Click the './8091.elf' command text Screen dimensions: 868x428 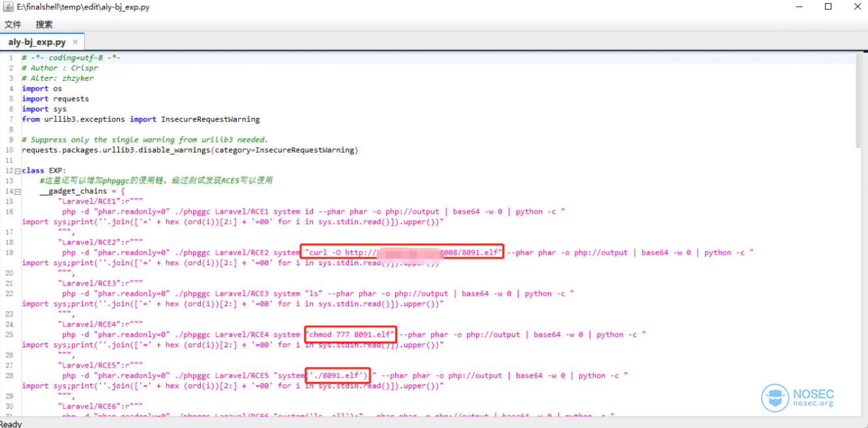point(338,375)
